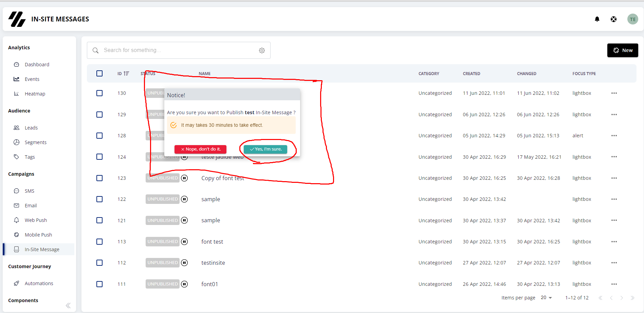644x313 pixels.
Task: Open message Copy of font test
Action: click(223, 178)
